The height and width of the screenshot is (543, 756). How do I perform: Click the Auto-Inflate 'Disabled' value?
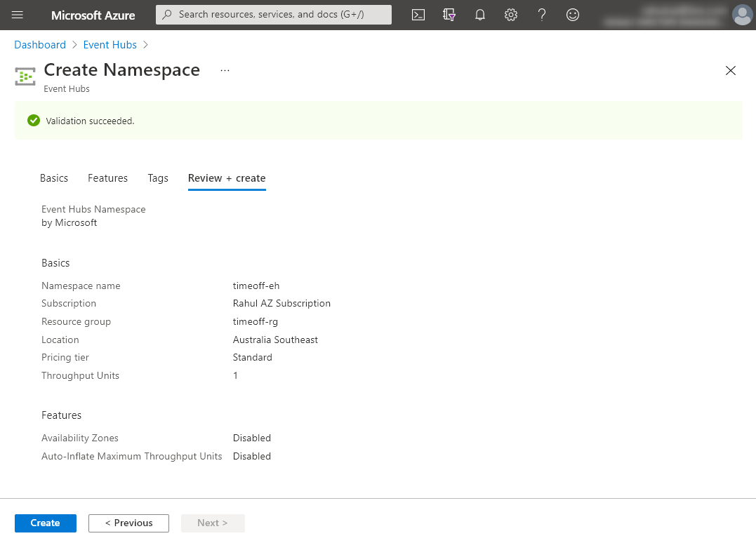click(252, 456)
